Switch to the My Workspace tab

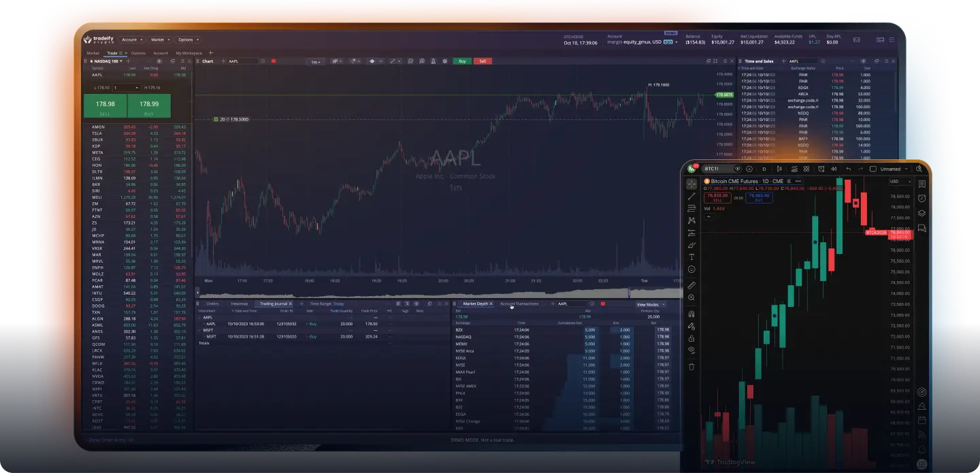[x=189, y=53]
